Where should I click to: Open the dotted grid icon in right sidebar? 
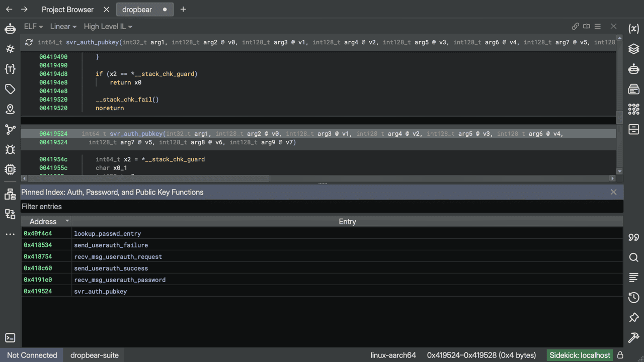[x=634, y=109]
